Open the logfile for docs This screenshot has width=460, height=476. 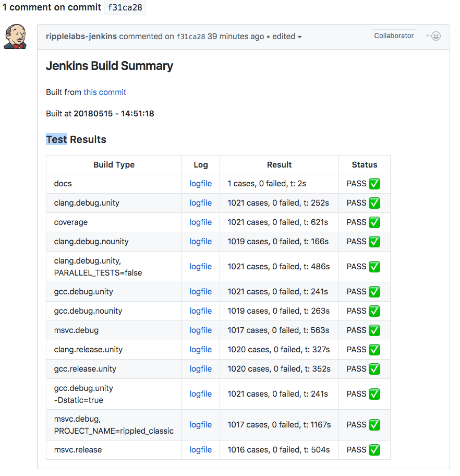tap(201, 184)
